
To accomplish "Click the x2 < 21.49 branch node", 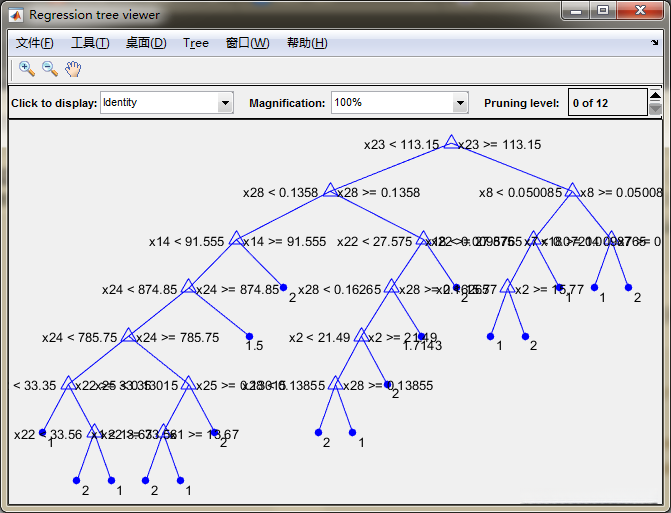I will pyautogui.click(x=362, y=335).
